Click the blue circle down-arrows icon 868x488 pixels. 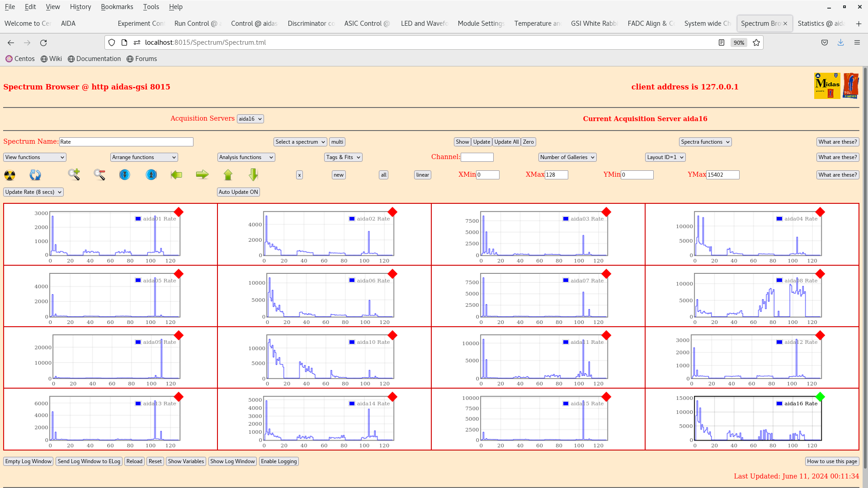pyautogui.click(x=125, y=175)
